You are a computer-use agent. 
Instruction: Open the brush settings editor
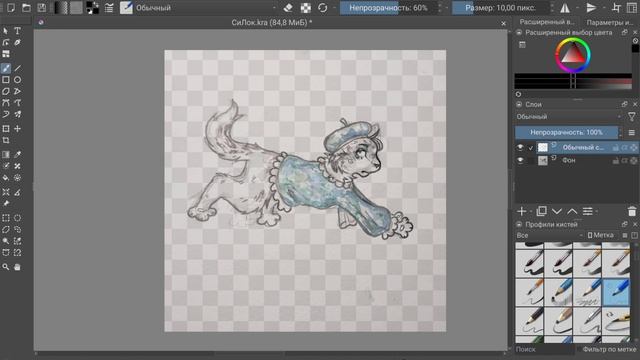[x=109, y=8]
